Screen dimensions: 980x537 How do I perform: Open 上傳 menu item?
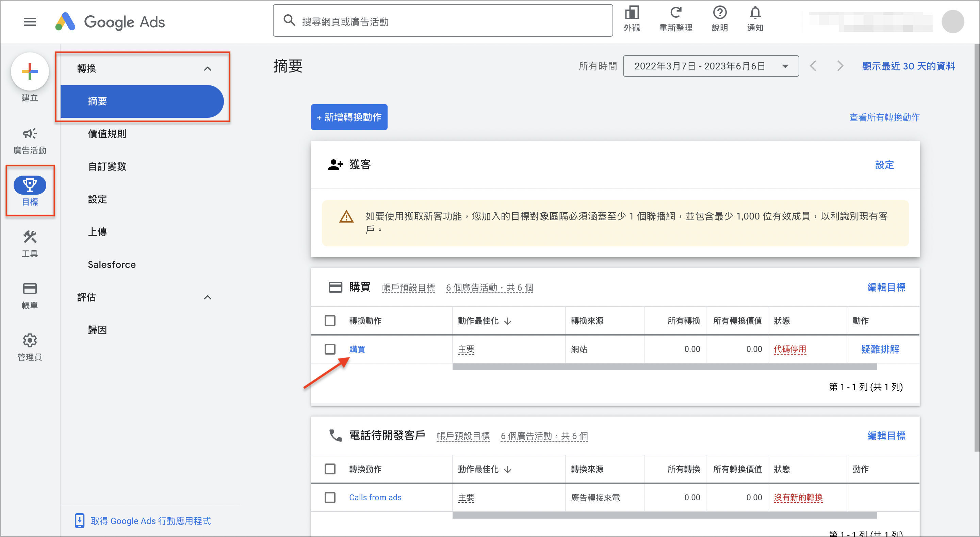[97, 232]
